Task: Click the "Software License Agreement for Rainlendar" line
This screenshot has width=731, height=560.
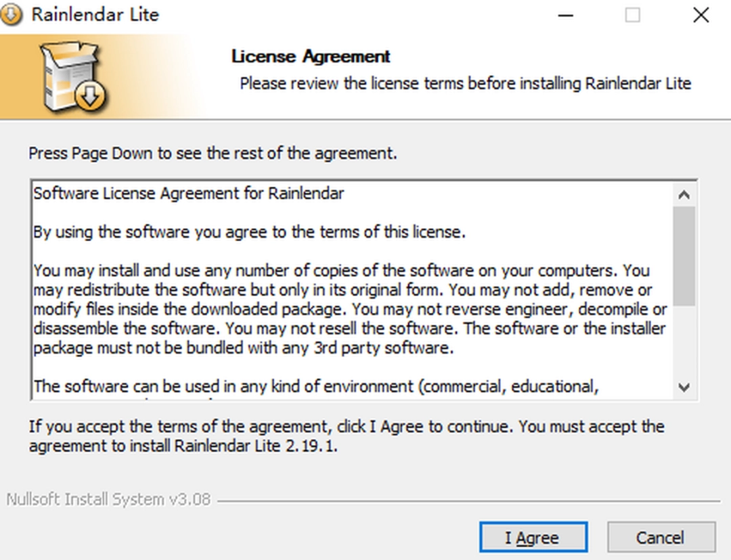Action: pyautogui.click(x=189, y=193)
